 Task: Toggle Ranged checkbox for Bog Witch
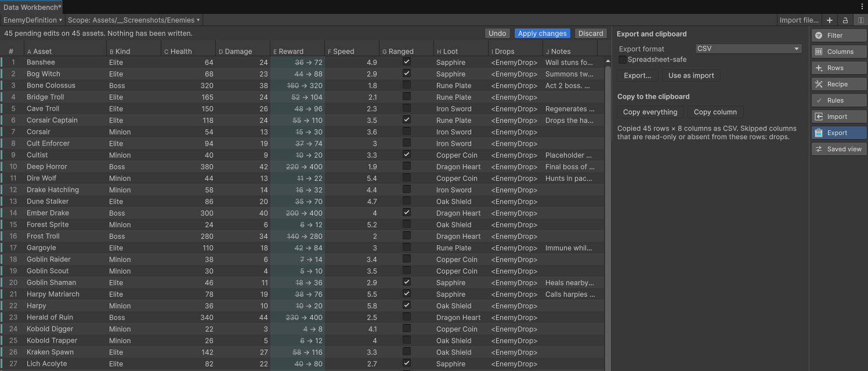coord(407,73)
